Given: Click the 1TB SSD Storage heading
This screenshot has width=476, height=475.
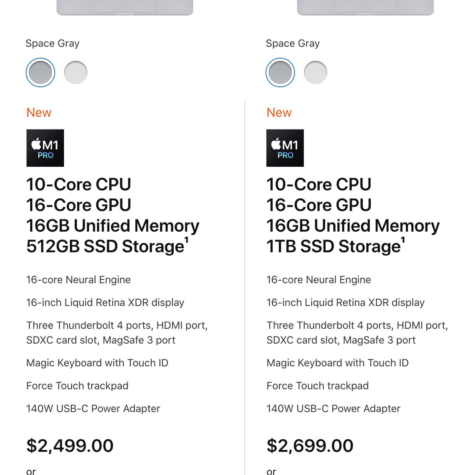Looking at the screenshot, I should coord(333,246).
